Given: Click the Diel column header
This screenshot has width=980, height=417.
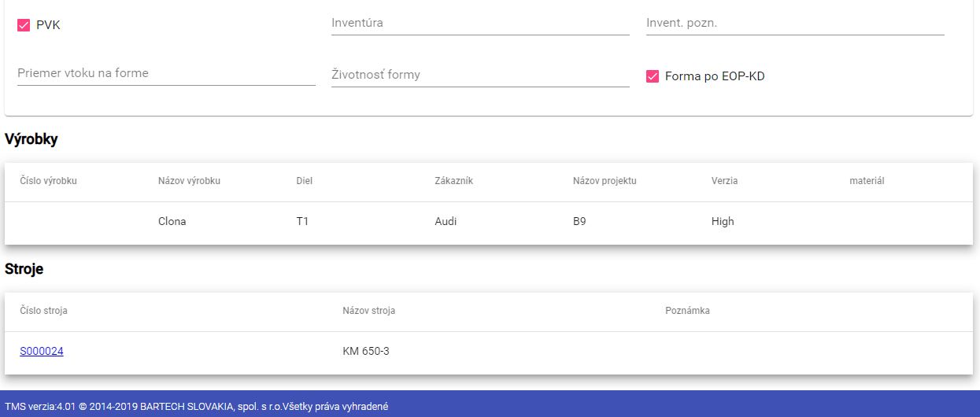Looking at the screenshot, I should click(x=305, y=181).
